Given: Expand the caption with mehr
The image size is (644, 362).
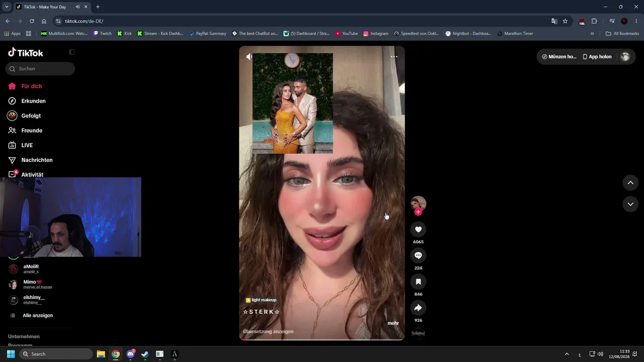Looking at the screenshot, I should pyautogui.click(x=393, y=323).
